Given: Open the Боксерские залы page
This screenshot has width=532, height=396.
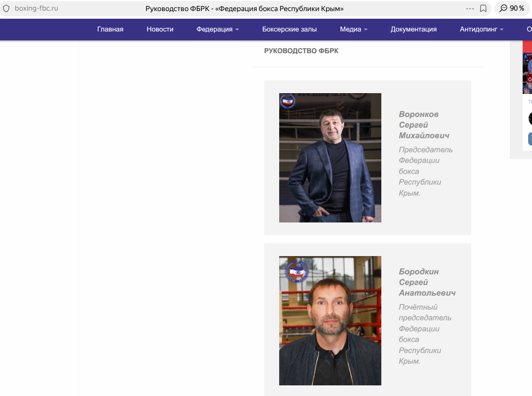Looking at the screenshot, I should pyautogui.click(x=289, y=29).
